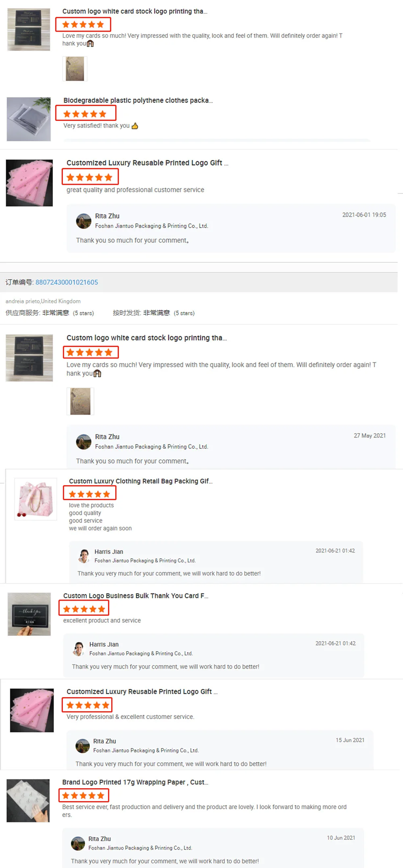Open black thank you card product image
This screenshot has width=403, height=868.
click(x=29, y=614)
